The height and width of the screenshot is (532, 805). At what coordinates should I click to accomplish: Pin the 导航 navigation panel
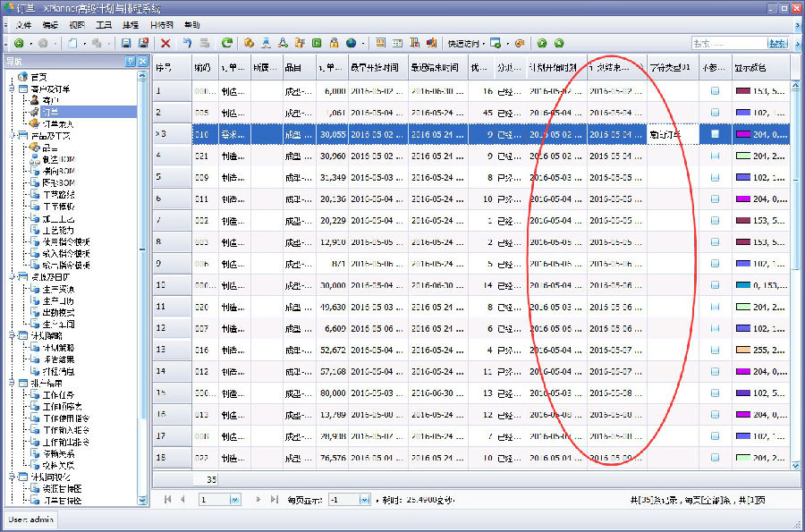131,62
